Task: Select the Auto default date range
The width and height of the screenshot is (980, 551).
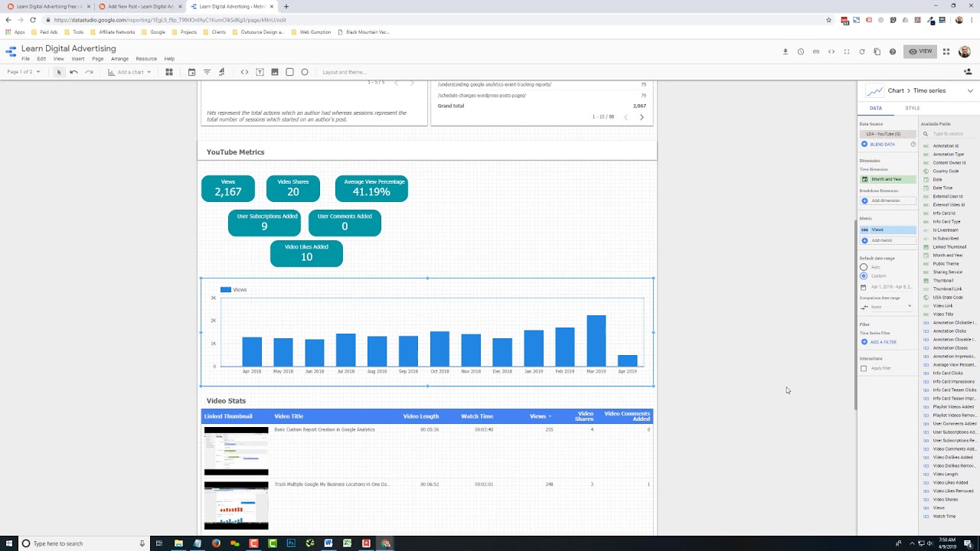Action: [x=863, y=266]
